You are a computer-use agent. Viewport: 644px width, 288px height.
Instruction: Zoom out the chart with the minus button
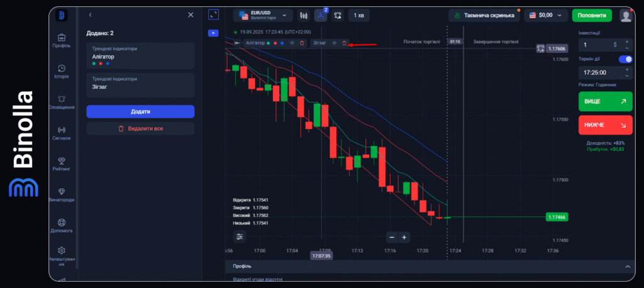[x=392, y=237]
